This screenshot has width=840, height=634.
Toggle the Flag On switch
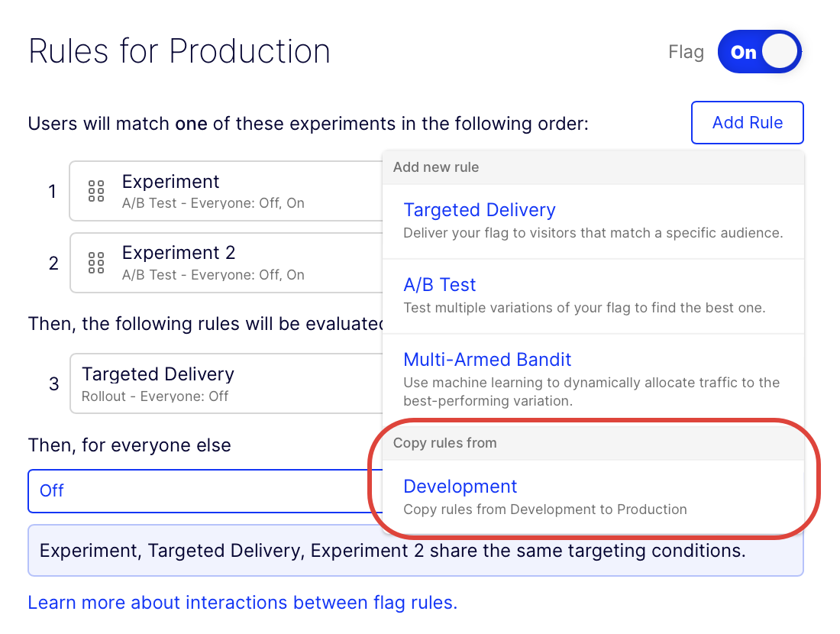pos(759,52)
